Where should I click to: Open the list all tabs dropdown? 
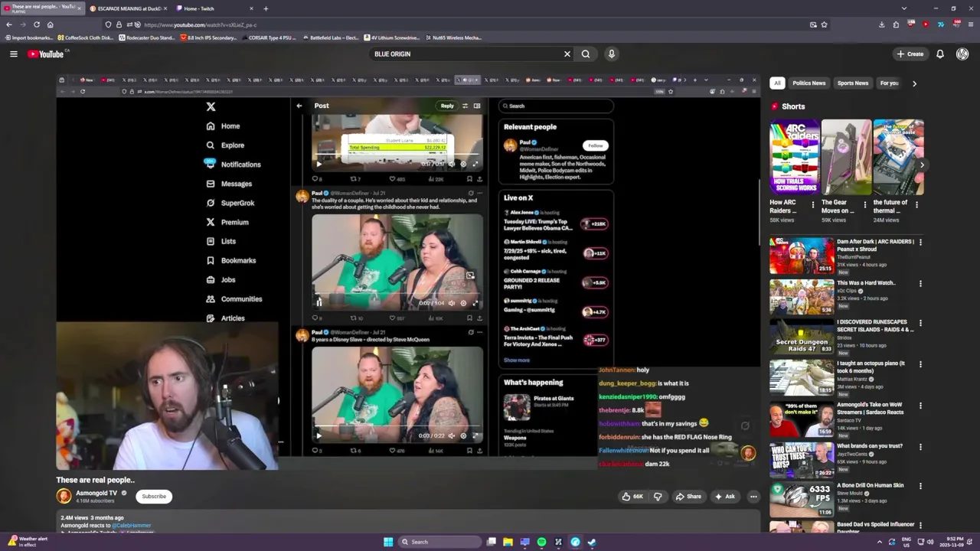[904, 8]
